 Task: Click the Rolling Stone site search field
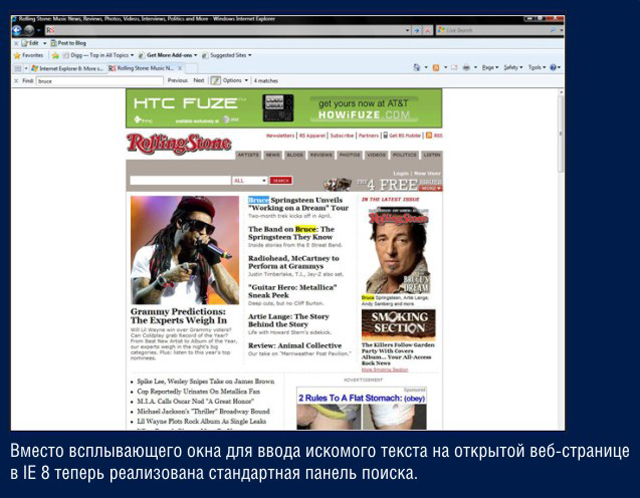pyautogui.click(x=180, y=180)
